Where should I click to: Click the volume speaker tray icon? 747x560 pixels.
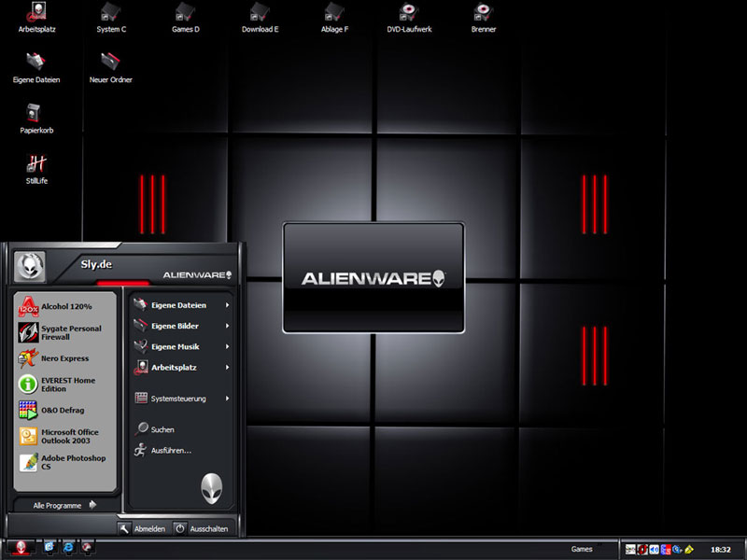pyautogui.click(x=655, y=550)
